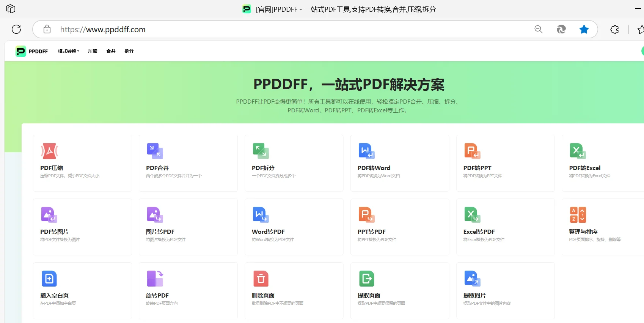Expand the 格式转换 dropdown menu
Image resolution: width=644 pixels, height=323 pixels.
pyautogui.click(x=69, y=51)
